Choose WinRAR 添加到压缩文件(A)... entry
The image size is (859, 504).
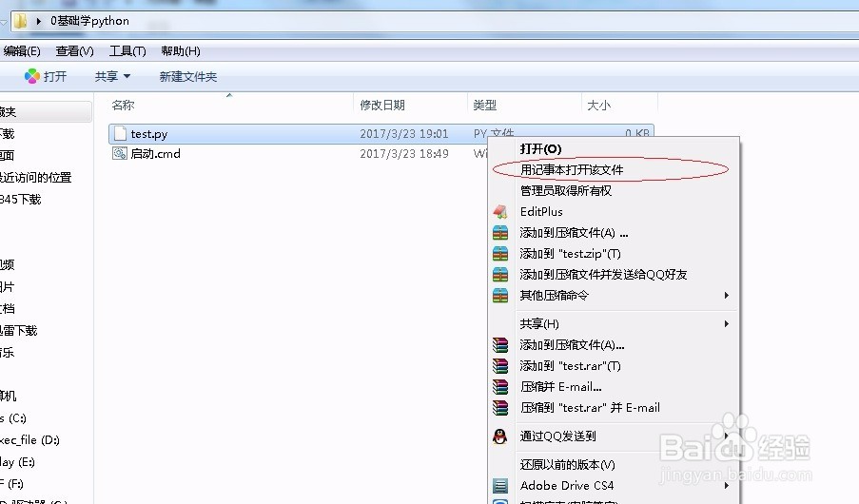point(572,344)
